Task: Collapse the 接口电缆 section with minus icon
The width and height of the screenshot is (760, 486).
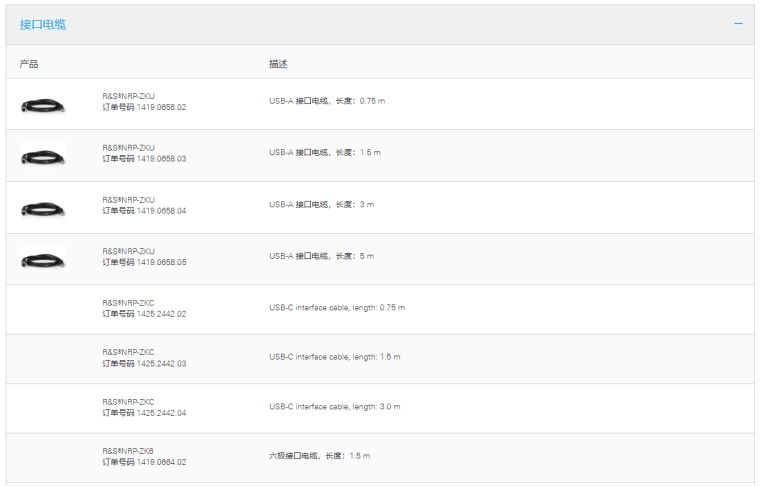Action: 738,24
